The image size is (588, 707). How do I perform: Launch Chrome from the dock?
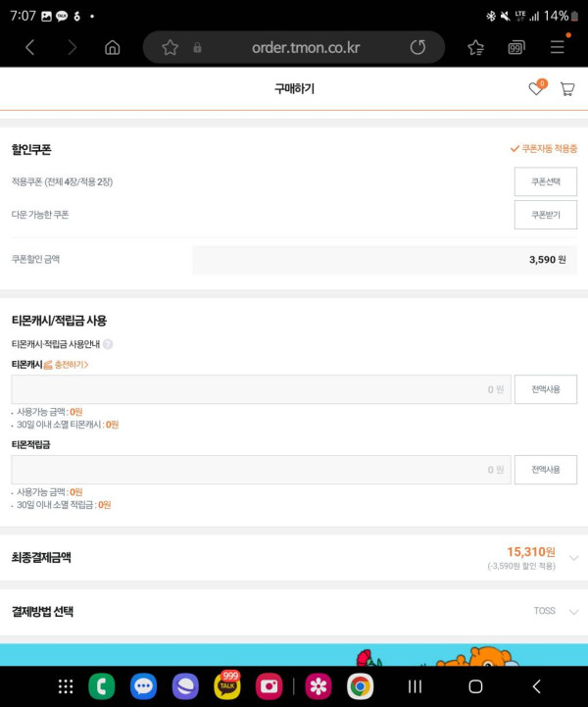pyautogui.click(x=360, y=686)
